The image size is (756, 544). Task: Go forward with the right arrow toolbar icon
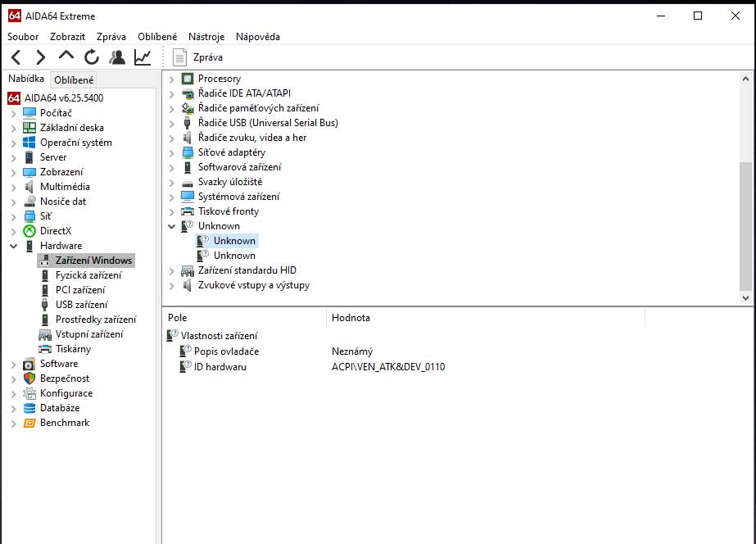[40, 57]
